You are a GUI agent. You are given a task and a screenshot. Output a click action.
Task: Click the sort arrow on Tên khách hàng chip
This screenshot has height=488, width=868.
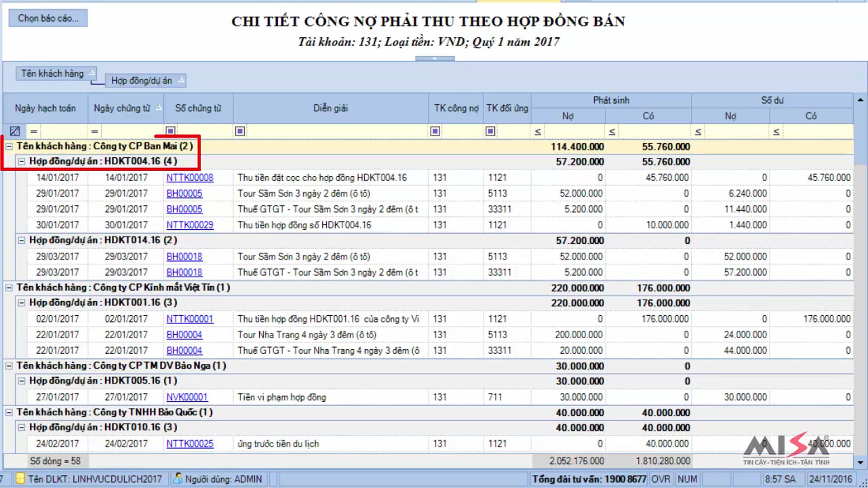pos(92,73)
